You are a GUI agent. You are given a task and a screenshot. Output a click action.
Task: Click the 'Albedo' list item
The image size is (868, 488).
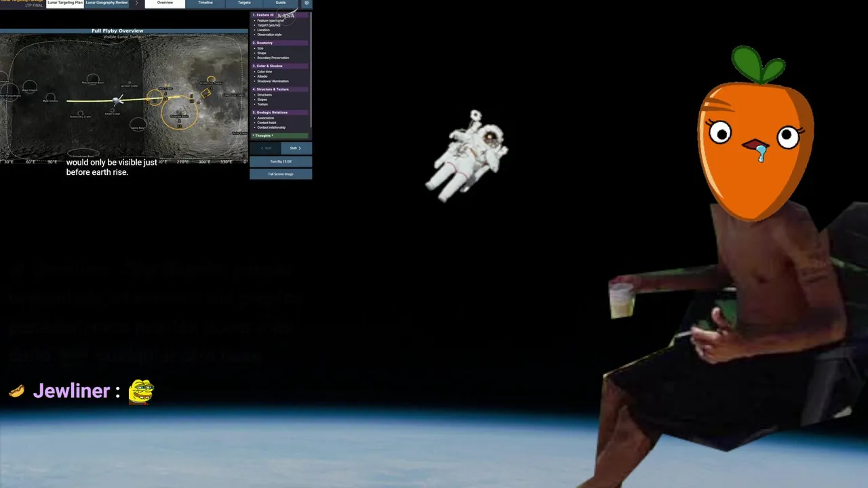[x=262, y=76]
